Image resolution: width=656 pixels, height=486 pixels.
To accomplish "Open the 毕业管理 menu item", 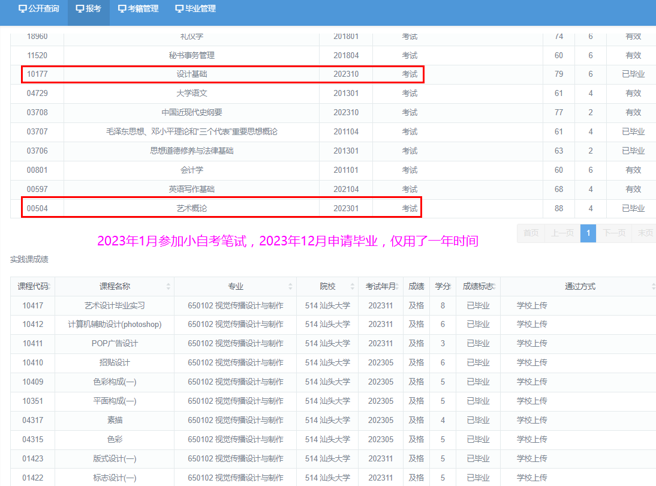I will [195, 9].
